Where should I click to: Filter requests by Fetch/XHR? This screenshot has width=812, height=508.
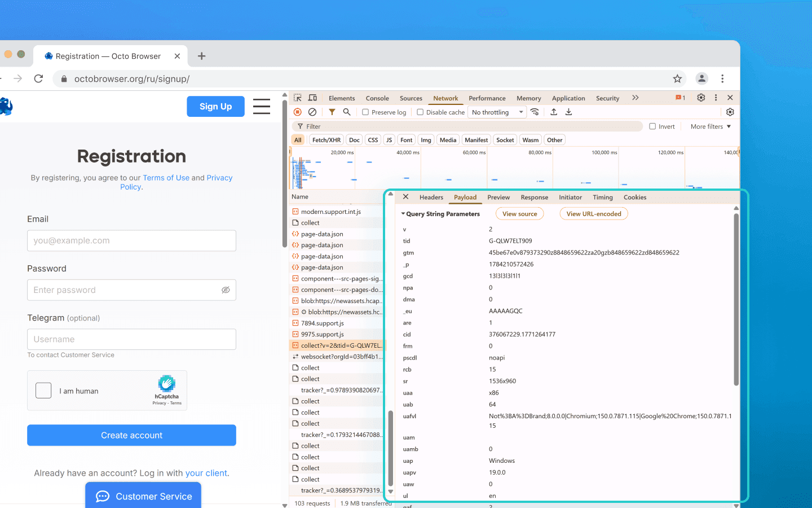pyautogui.click(x=326, y=140)
